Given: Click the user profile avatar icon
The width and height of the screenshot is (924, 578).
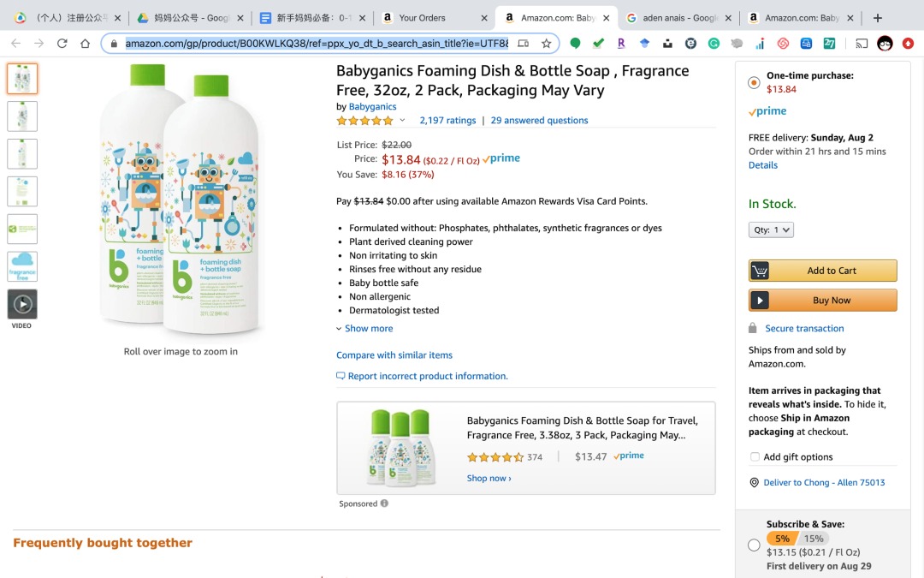Looking at the screenshot, I should (885, 43).
